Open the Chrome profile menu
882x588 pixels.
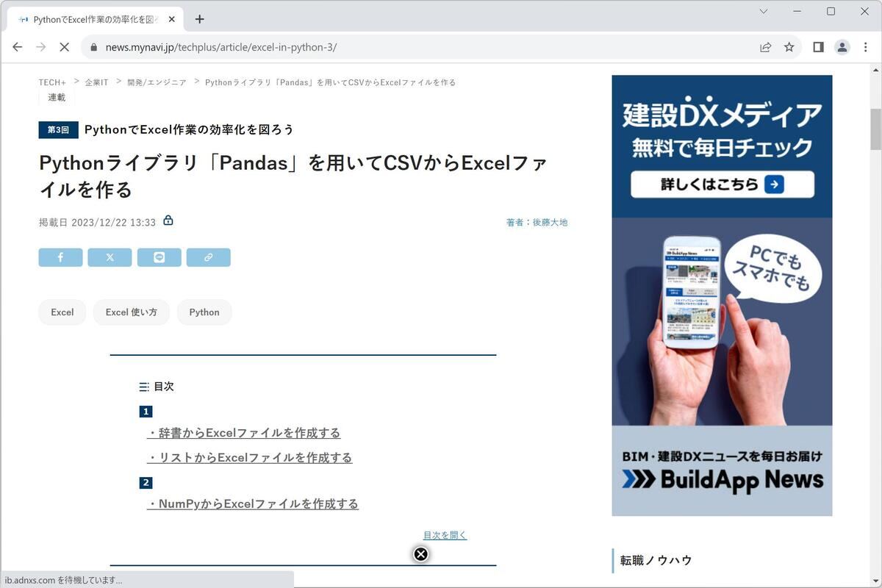coord(842,47)
